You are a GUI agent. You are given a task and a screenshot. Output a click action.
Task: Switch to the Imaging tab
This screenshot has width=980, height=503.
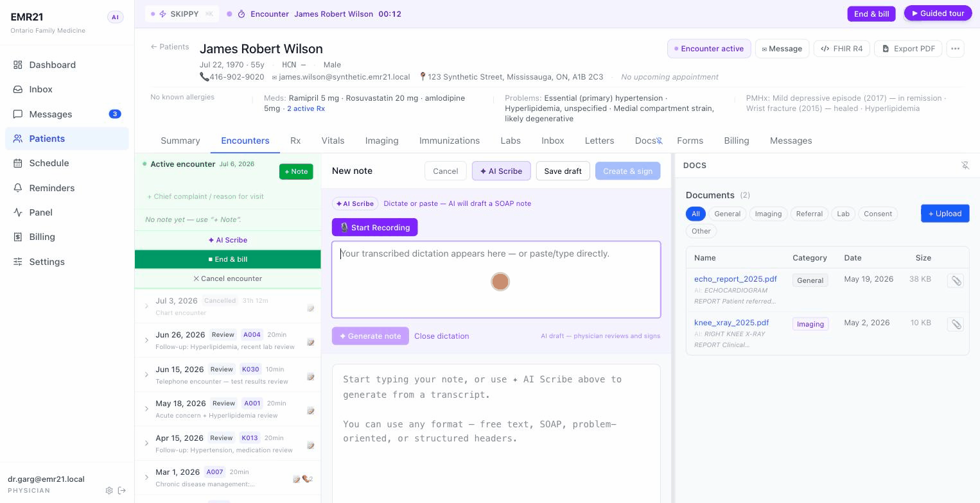[382, 141]
